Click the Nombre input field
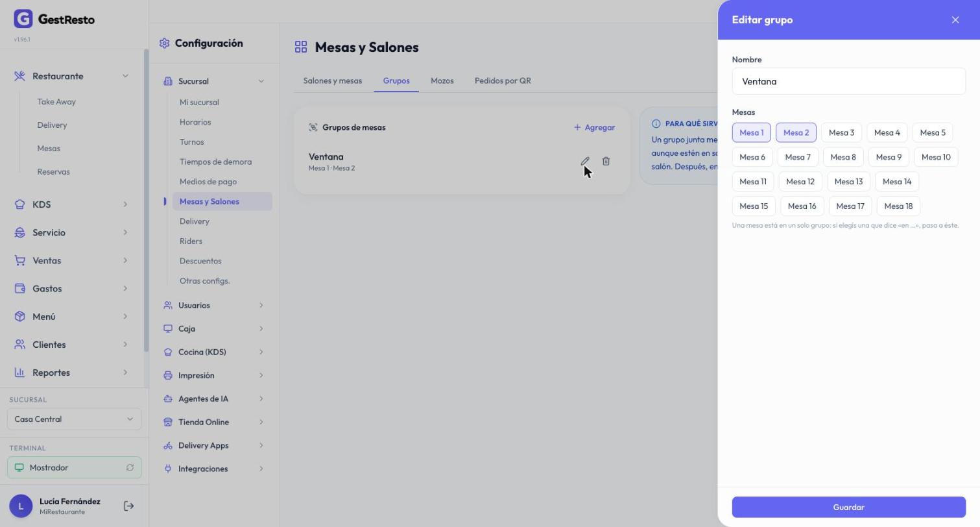Image resolution: width=980 pixels, height=527 pixels. (848, 82)
